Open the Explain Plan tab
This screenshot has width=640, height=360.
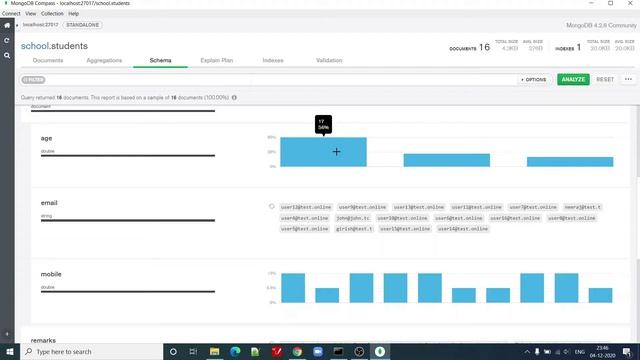coord(217,60)
